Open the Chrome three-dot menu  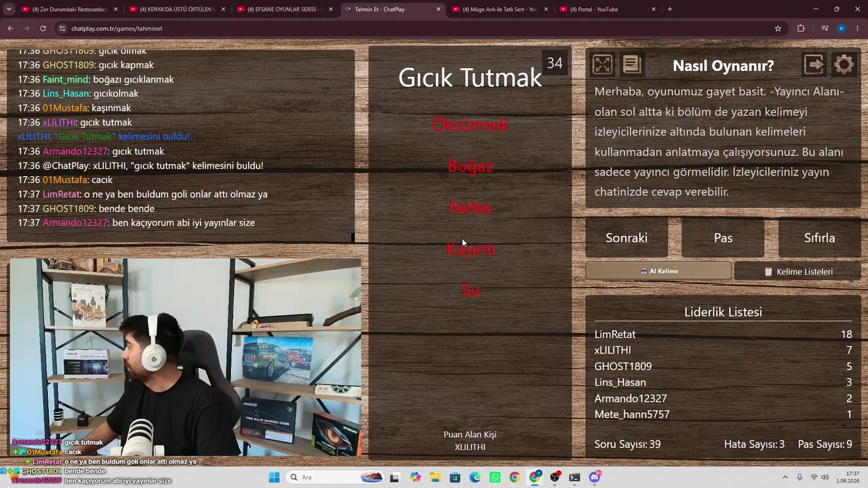coord(858,28)
